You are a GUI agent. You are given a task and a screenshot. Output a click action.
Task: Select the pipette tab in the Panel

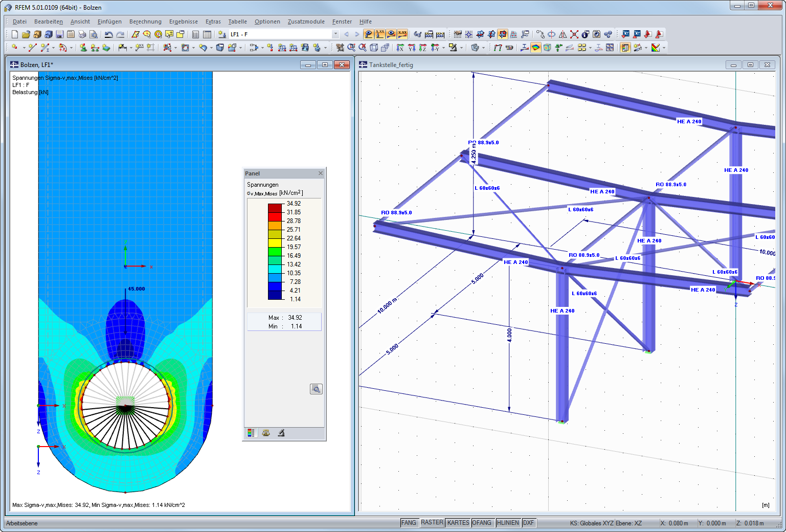tap(281, 433)
